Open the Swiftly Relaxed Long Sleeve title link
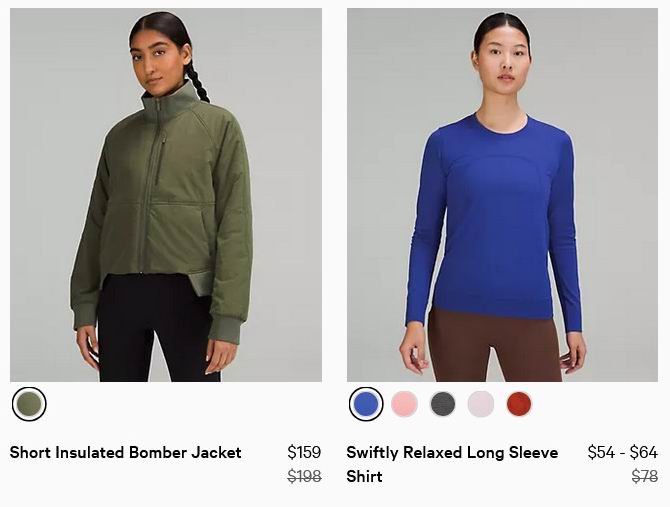 [x=452, y=452]
